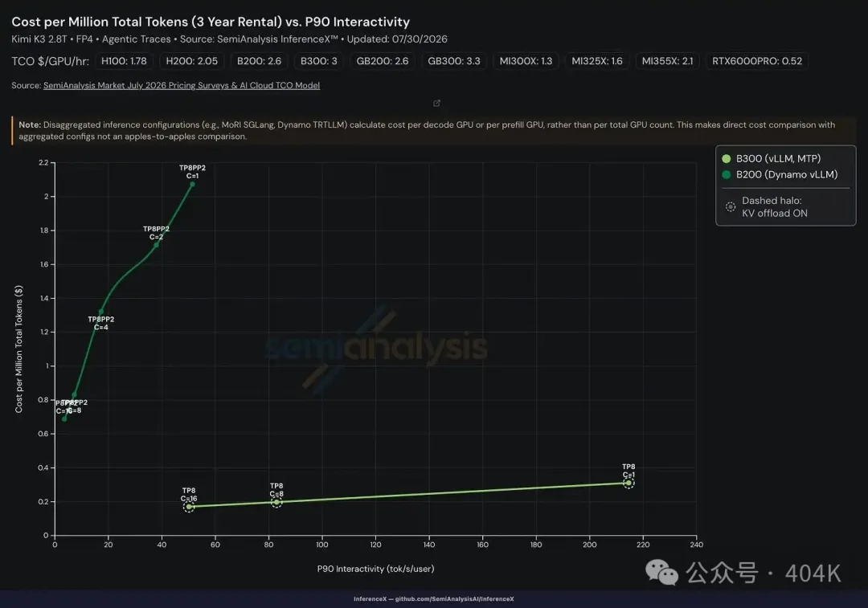Click the x-axis tick label 240
868x608 pixels.
click(x=696, y=545)
